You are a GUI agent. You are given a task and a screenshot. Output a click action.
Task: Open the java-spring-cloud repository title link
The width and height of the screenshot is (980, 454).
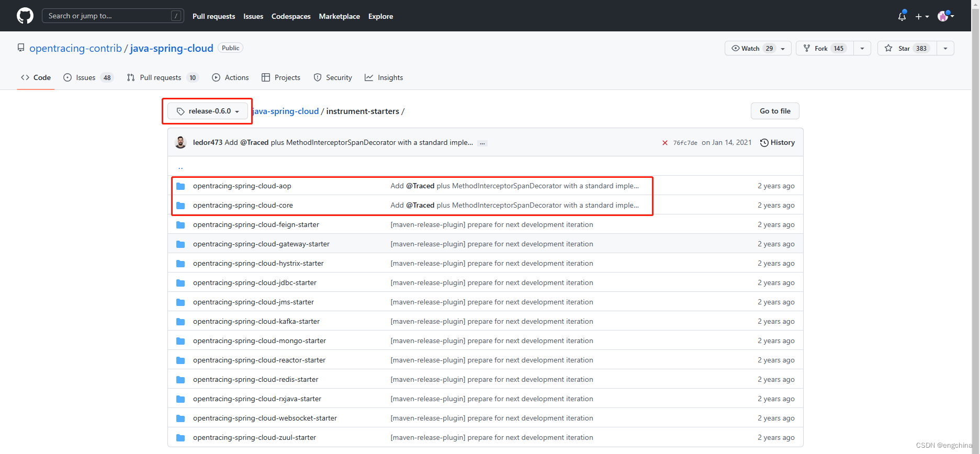[172, 48]
